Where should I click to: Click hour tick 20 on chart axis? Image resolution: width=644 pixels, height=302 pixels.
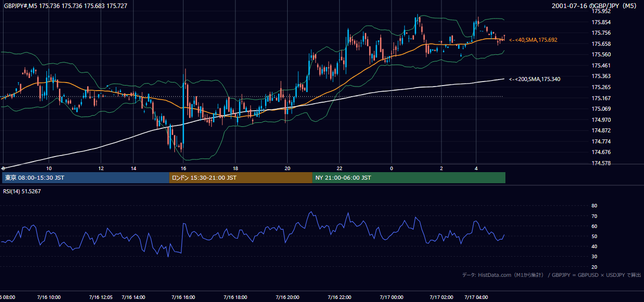click(x=287, y=168)
